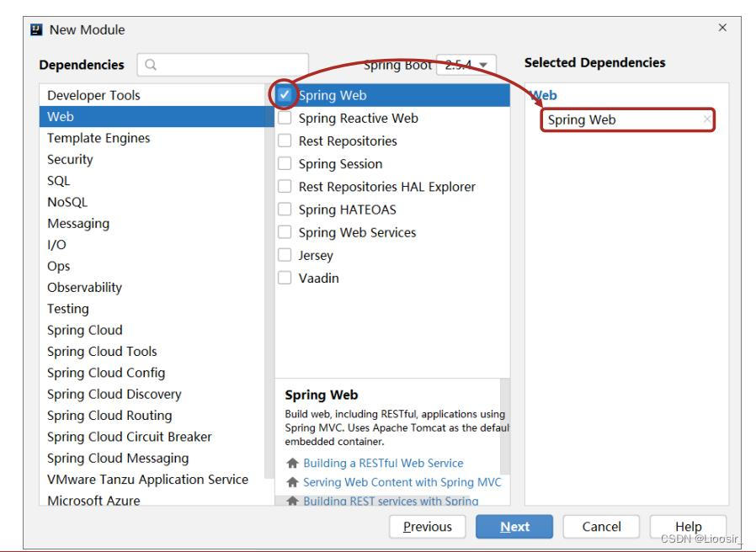Enable the Rest Repositories checkbox
Image resolution: width=756 pixels, height=552 pixels.
click(285, 141)
